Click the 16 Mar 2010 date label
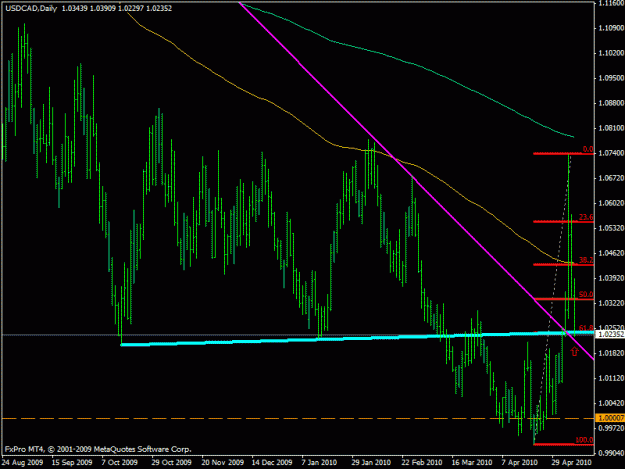 click(x=472, y=463)
